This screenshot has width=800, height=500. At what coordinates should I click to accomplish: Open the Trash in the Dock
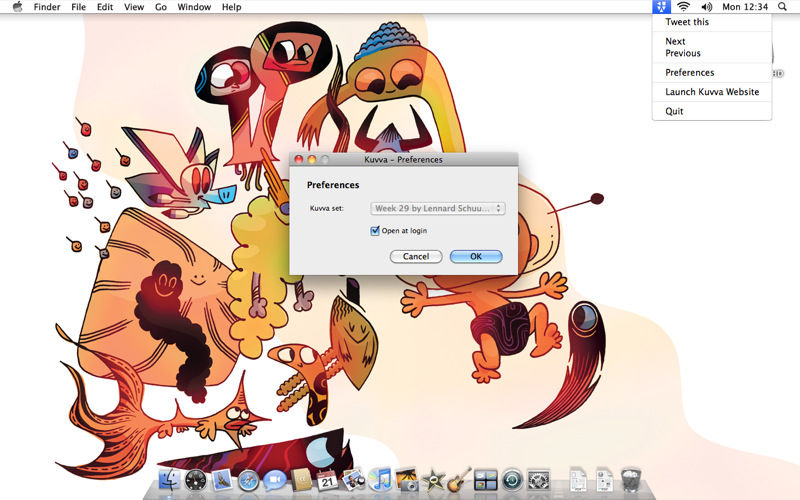tap(631, 480)
